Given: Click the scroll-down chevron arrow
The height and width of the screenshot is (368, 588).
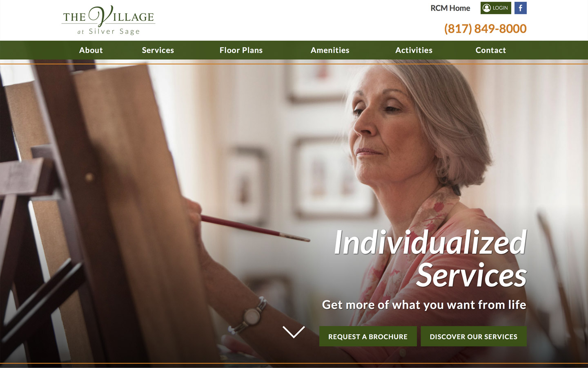Looking at the screenshot, I should point(294,332).
